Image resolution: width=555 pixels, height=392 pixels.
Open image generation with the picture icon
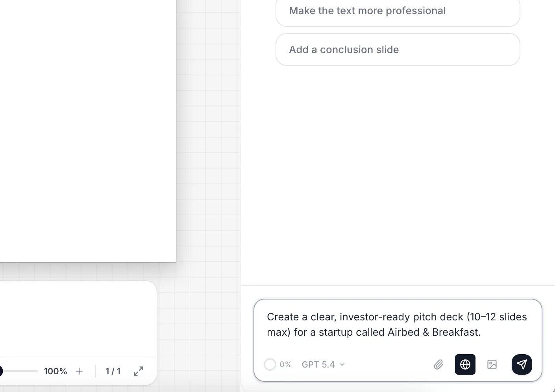pos(492,364)
